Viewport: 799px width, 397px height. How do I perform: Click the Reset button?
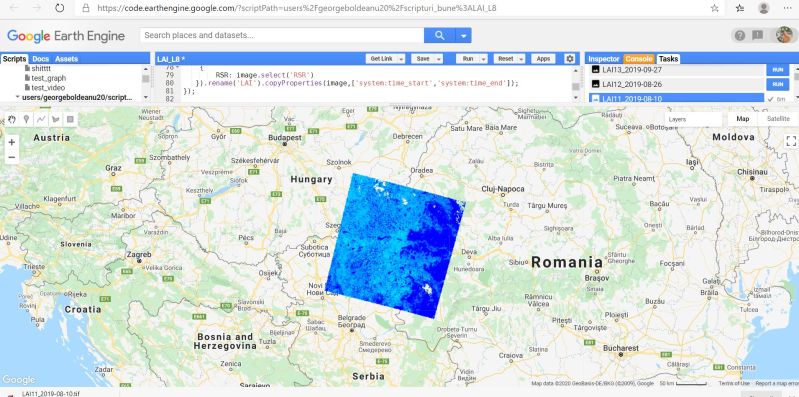tap(505, 59)
